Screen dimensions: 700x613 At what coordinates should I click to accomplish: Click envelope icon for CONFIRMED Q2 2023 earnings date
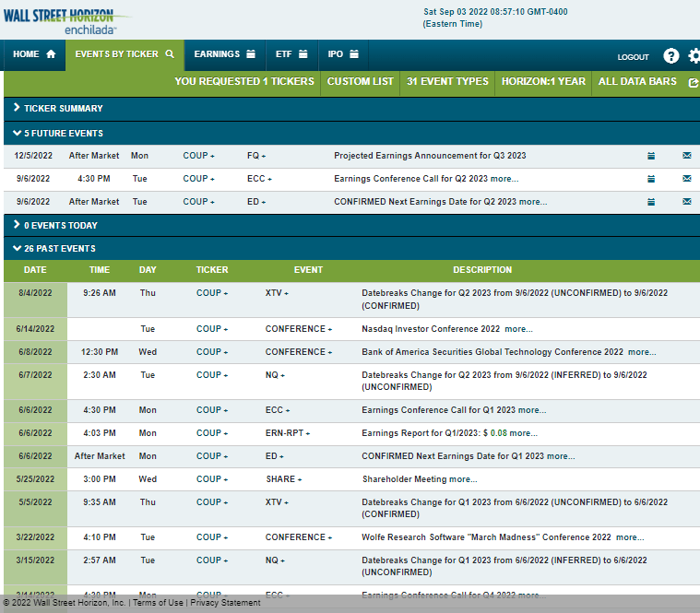pyautogui.click(x=686, y=202)
